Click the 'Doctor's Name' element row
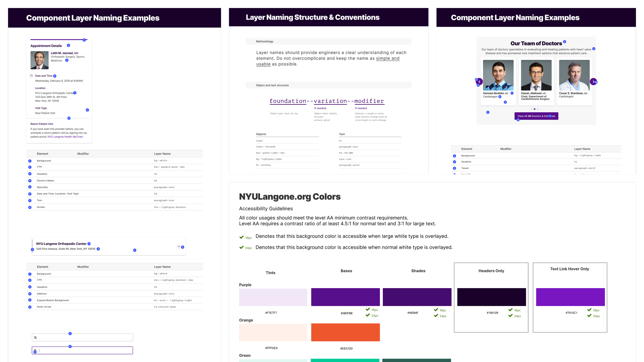 (x=114, y=180)
